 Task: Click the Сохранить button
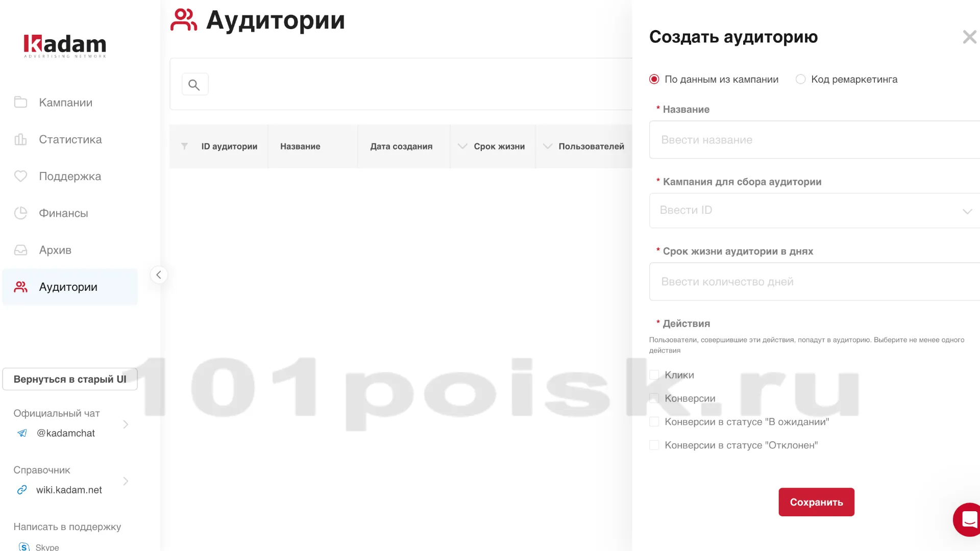click(816, 502)
